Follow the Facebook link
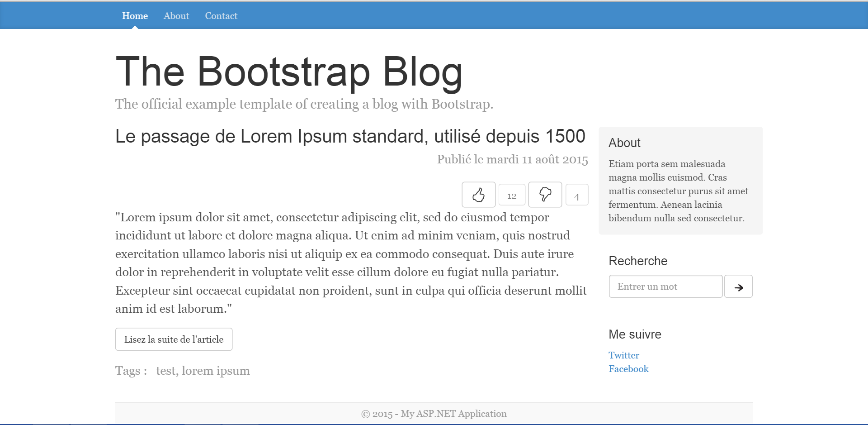 628,369
